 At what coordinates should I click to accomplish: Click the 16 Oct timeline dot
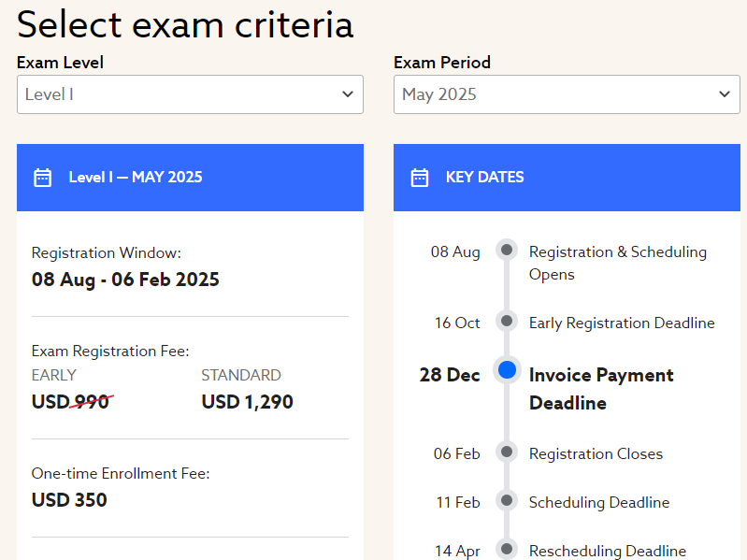[507, 321]
